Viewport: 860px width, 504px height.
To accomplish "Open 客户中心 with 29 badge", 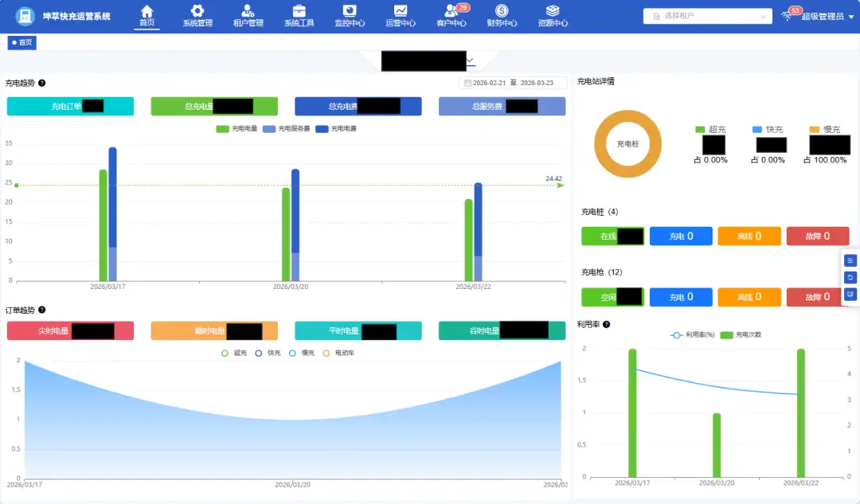I will pyautogui.click(x=451, y=11).
